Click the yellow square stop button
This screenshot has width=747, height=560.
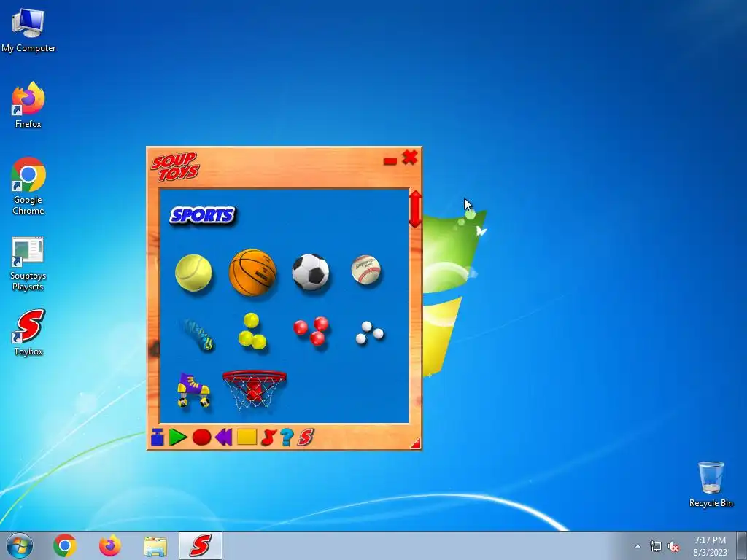pos(247,437)
